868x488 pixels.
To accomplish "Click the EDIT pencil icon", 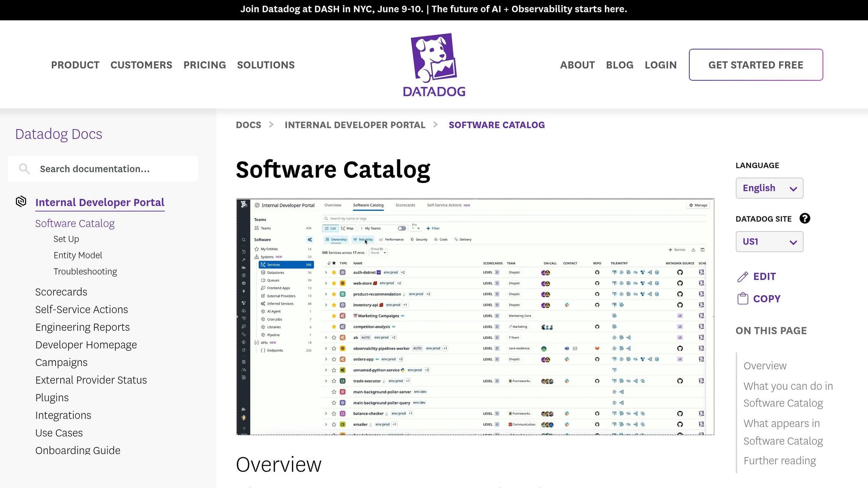I will click(x=742, y=276).
